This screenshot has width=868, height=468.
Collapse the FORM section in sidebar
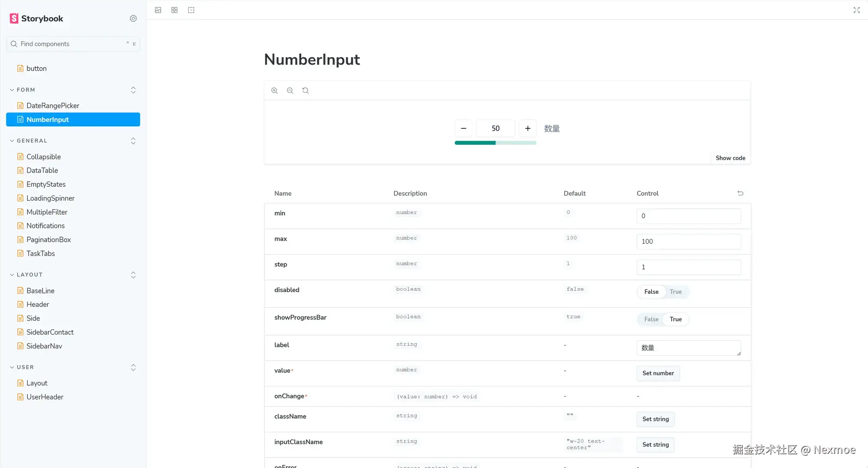pos(26,90)
